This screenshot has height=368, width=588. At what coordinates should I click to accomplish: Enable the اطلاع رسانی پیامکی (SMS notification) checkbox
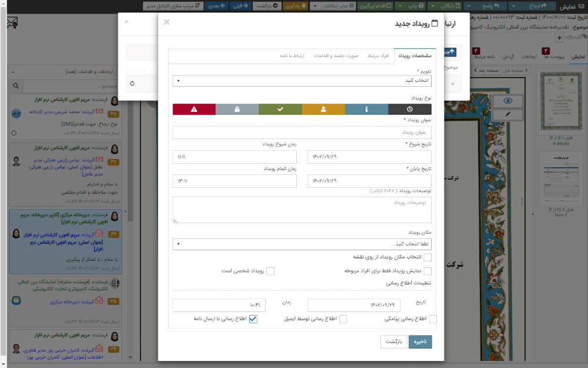pos(433,319)
